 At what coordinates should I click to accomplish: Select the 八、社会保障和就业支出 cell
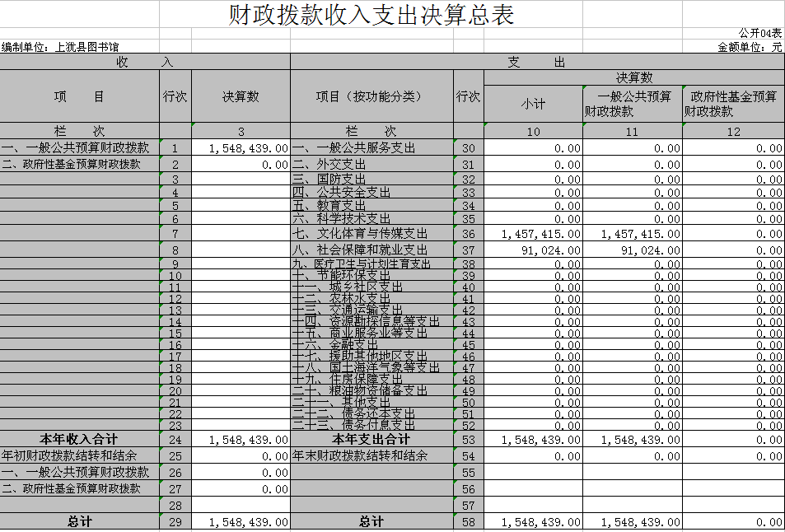click(360, 250)
